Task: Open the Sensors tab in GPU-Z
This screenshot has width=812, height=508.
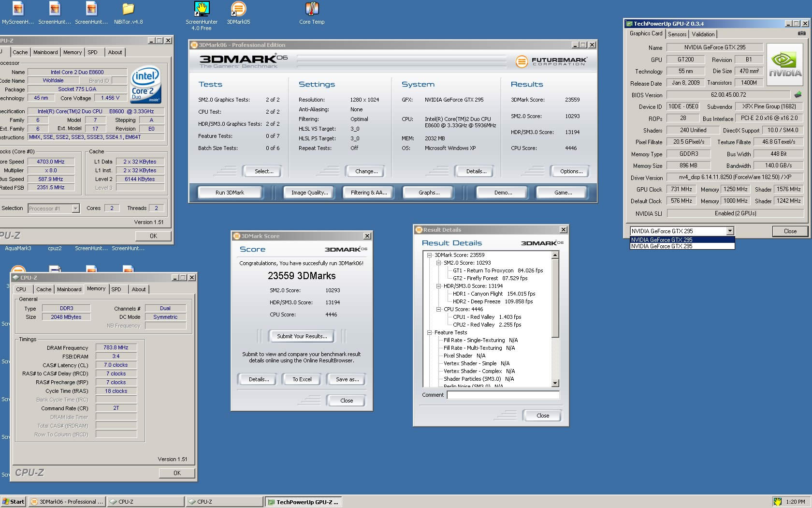Action: click(677, 34)
